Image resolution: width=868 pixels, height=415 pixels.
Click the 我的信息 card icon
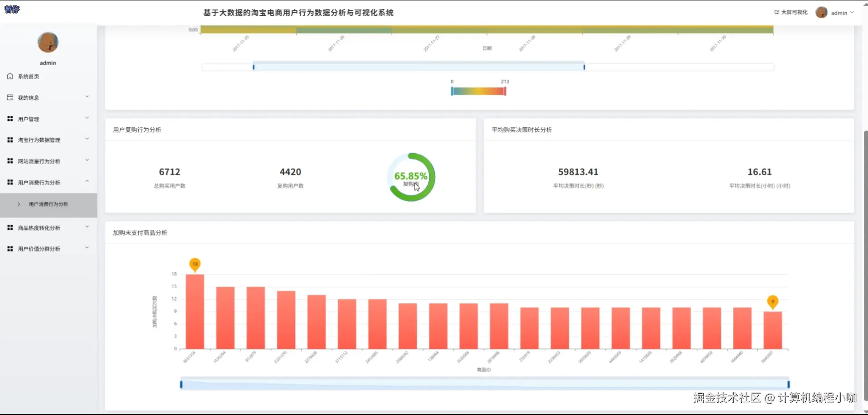click(10, 97)
